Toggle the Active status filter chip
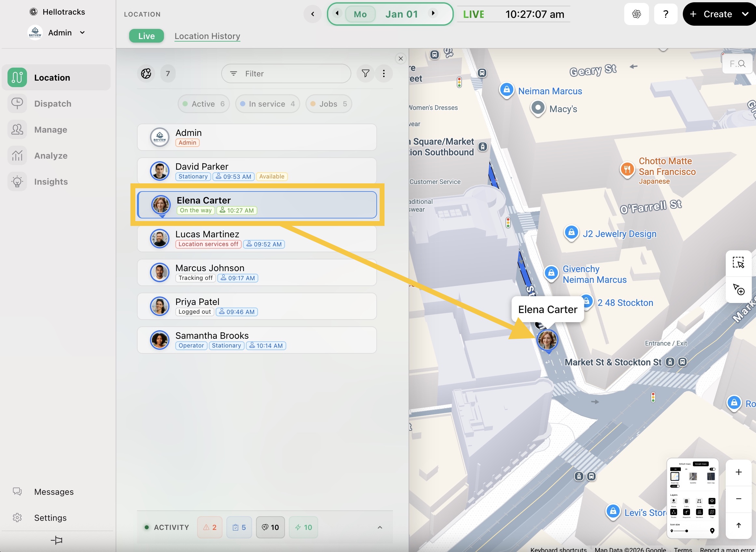The height and width of the screenshot is (552, 756). point(203,104)
